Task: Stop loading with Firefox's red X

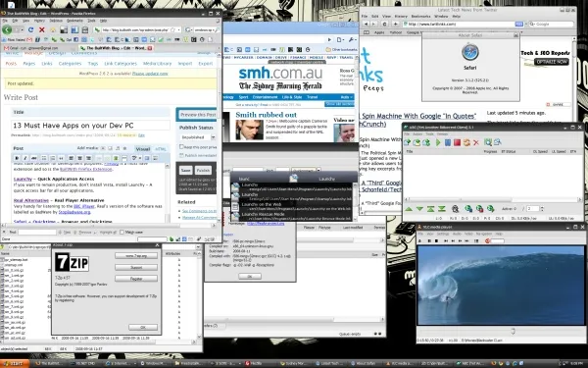Action: (x=41, y=29)
